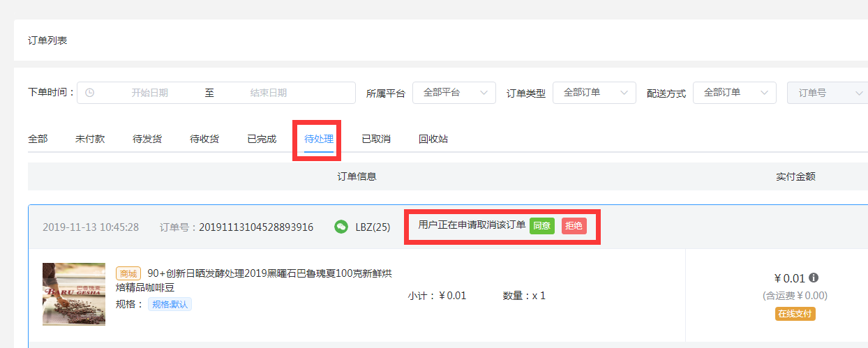Viewport: 868px width, 348px height.
Task: Click the order time 2019-11-13 10:45:28
Action: click(x=91, y=227)
